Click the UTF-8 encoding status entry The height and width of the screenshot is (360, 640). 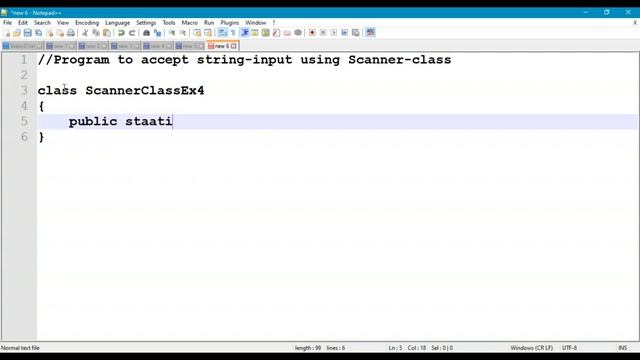(x=569, y=348)
